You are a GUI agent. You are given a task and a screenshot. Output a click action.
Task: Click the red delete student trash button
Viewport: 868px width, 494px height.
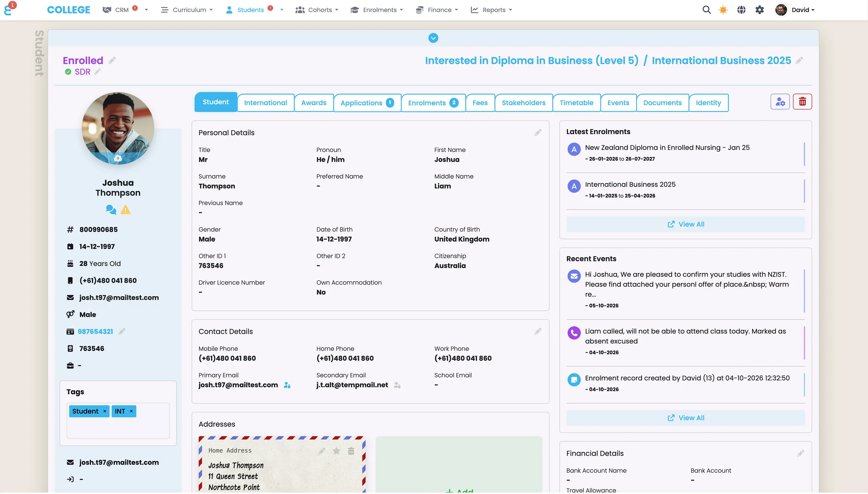[803, 102]
